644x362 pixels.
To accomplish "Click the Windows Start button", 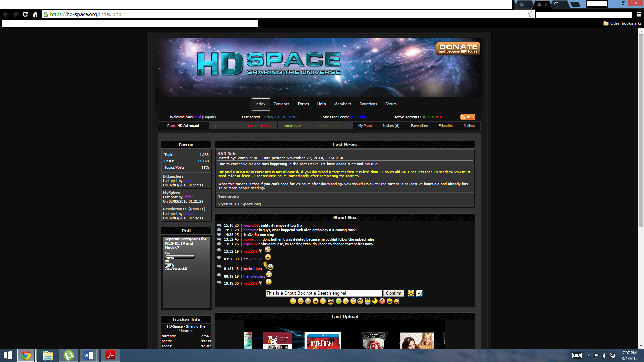I will [x=8, y=355].
